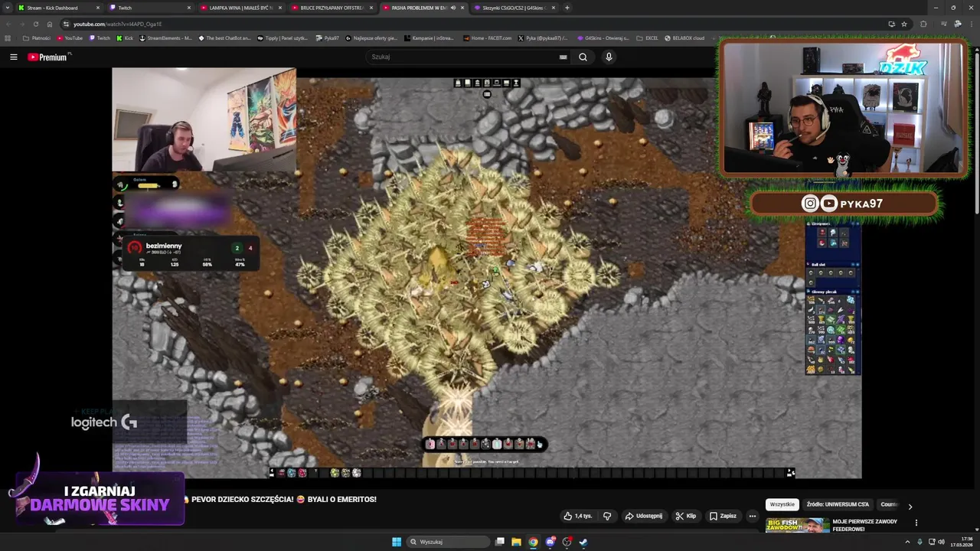Open the Tipply Panel bookmark
Screen dimensions: 980x551
click(x=283, y=38)
